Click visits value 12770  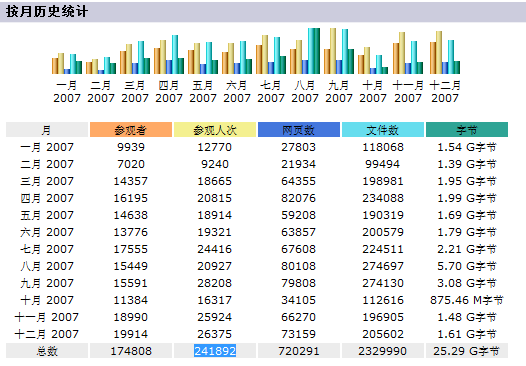tap(215, 147)
